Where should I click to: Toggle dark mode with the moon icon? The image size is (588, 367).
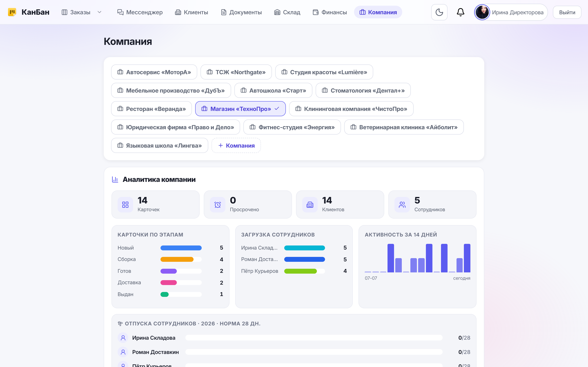[439, 12]
